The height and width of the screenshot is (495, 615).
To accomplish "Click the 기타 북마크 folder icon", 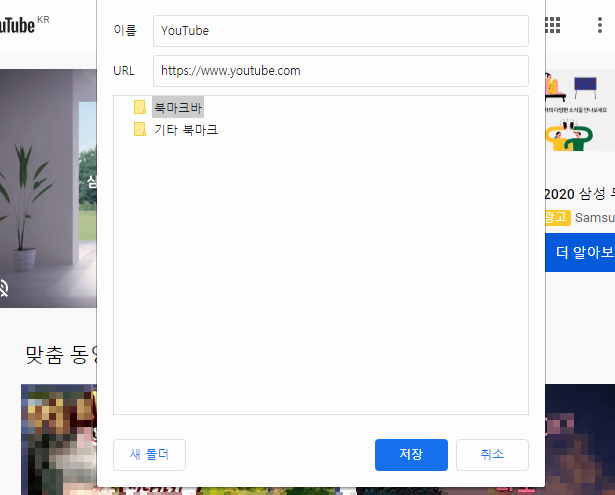I will [x=140, y=129].
